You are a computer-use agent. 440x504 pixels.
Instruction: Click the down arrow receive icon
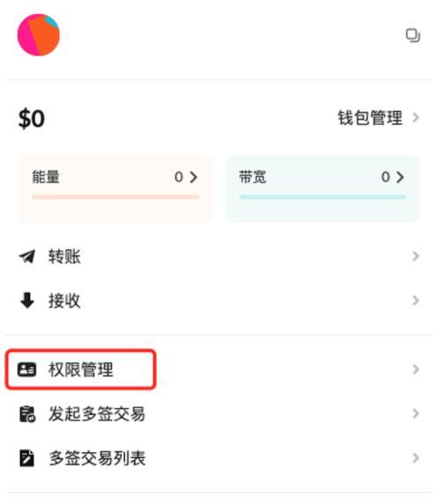pyautogui.click(x=27, y=301)
